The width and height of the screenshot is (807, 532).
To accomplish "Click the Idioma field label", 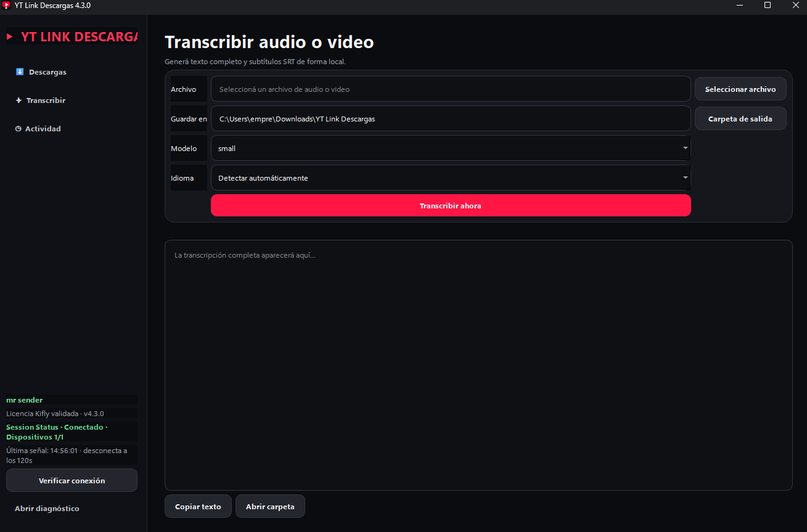I will coord(182,178).
